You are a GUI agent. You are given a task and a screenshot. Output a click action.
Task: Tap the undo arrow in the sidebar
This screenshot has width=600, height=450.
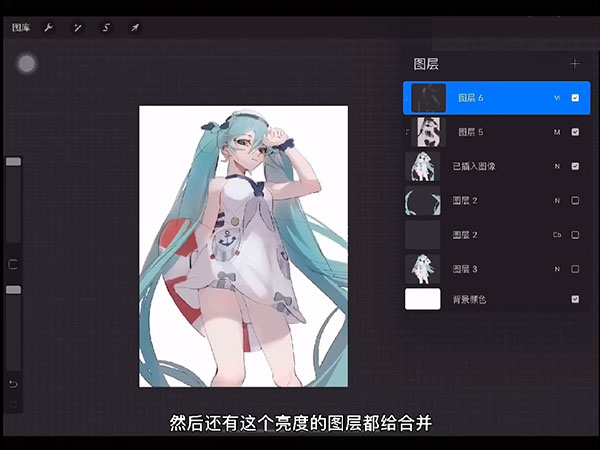13,384
